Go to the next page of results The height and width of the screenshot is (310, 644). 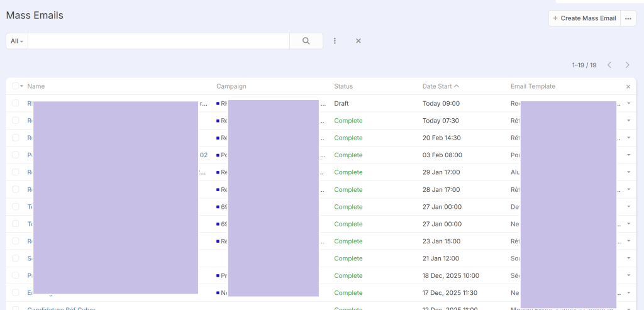[x=627, y=65]
